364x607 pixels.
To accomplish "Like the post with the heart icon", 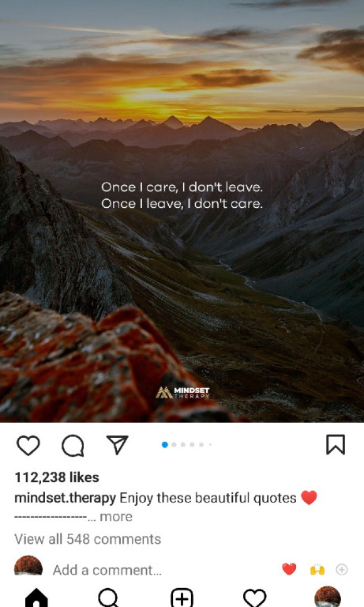I will click(28, 445).
